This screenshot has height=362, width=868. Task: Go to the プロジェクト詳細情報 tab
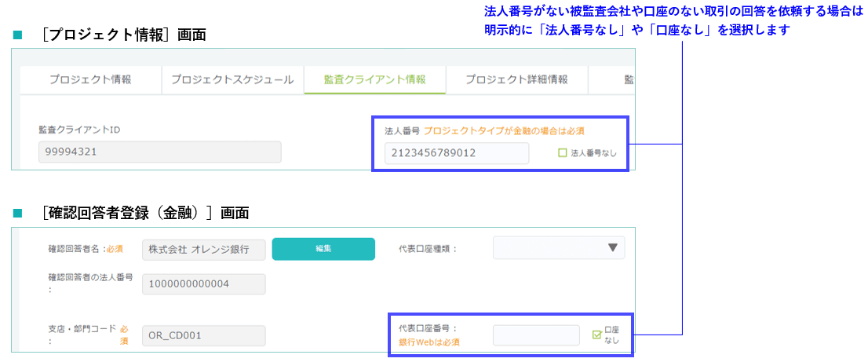pos(516,79)
